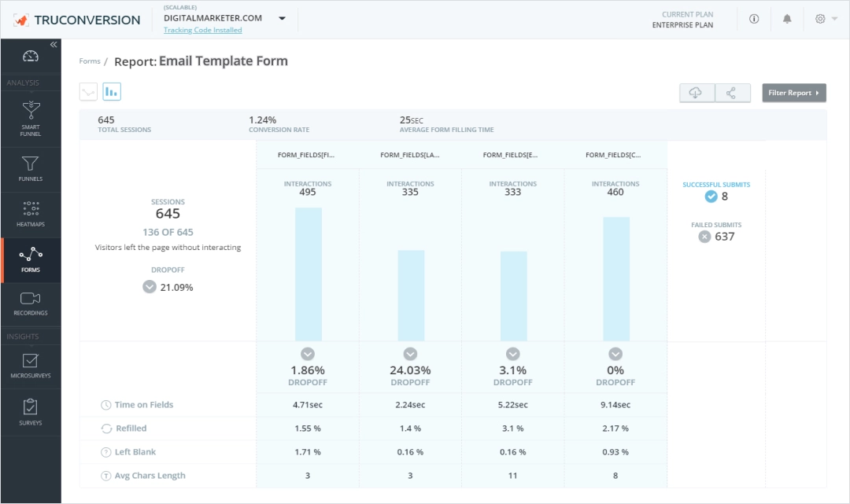Go to Funnels section
The width and height of the screenshot is (850, 504).
[x=30, y=169]
